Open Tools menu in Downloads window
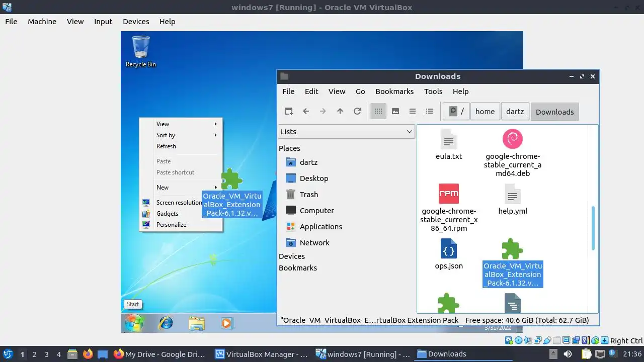644x362 pixels. (x=433, y=92)
